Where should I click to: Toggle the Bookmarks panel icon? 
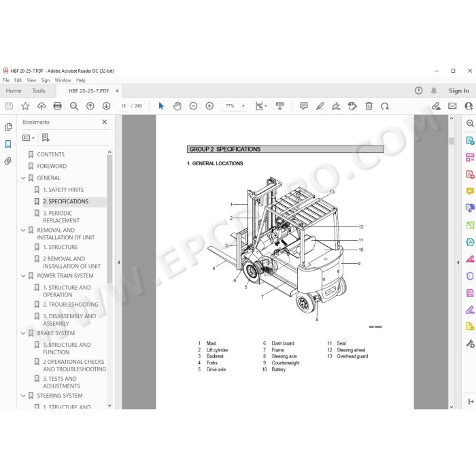(x=8, y=144)
